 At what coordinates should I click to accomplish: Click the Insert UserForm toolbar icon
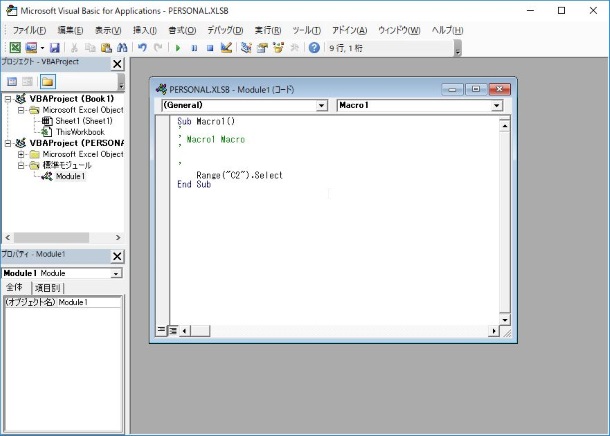(x=31, y=47)
